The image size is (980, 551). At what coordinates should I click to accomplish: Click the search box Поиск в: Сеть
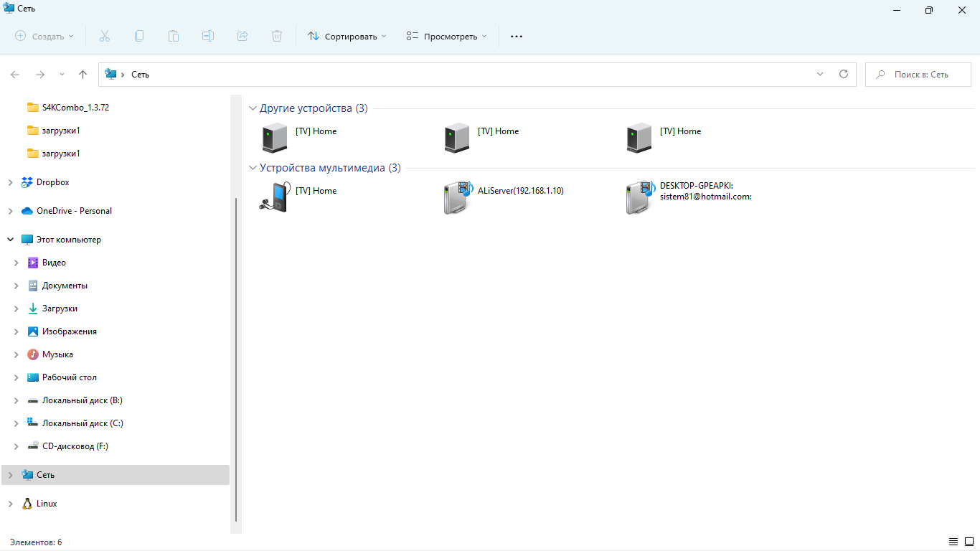pyautogui.click(x=918, y=75)
